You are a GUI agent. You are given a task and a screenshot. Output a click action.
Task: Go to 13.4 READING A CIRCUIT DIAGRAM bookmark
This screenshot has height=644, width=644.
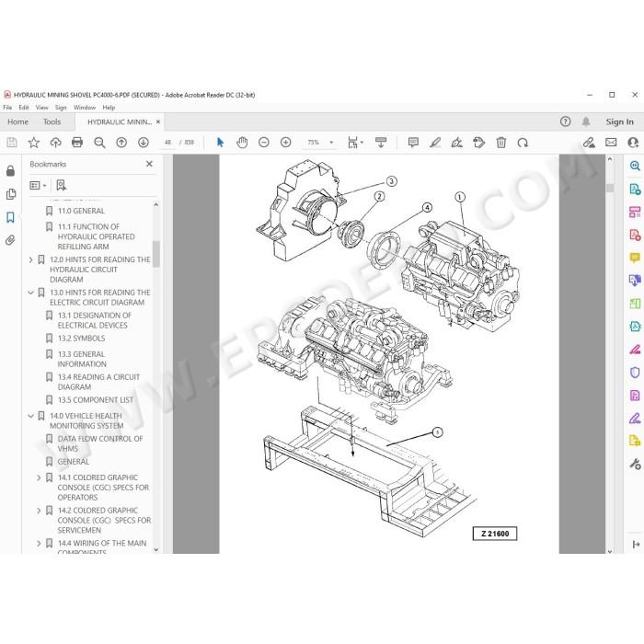pos(98,382)
